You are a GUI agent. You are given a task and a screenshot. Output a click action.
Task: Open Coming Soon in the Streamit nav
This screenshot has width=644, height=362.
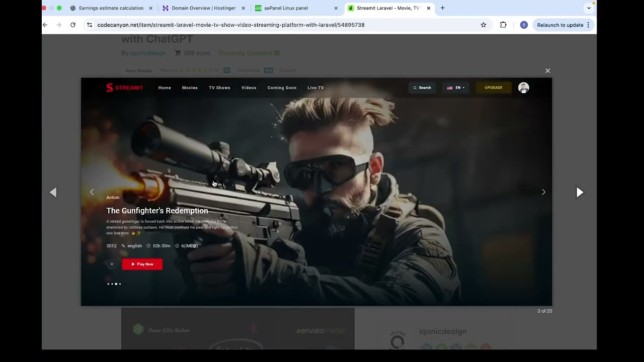point(282,87)
